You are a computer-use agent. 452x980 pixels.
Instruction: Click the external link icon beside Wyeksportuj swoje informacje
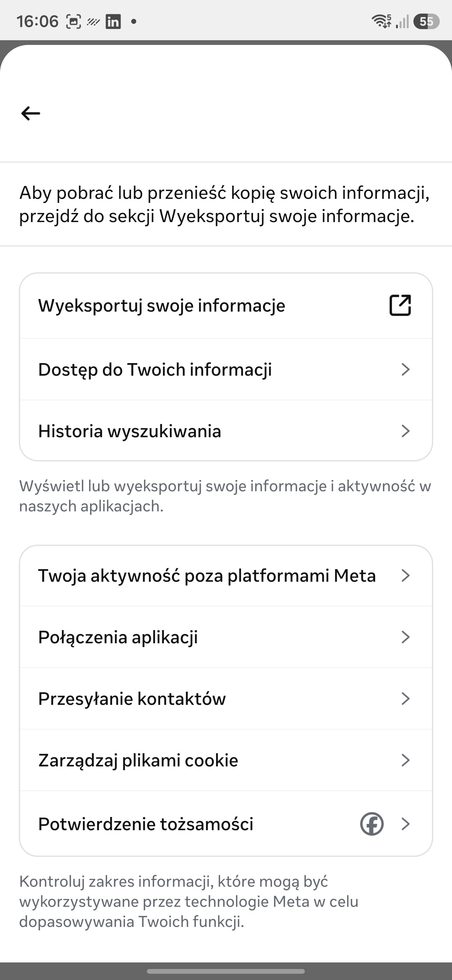[400, 305]
